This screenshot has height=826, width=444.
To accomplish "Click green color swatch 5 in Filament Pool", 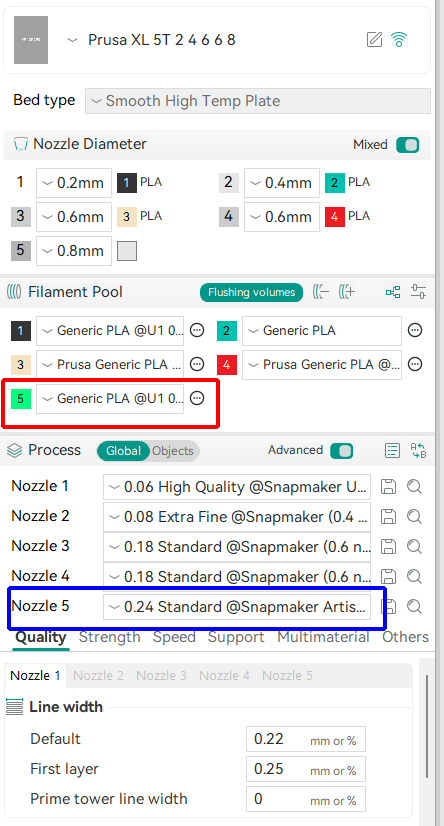I will click(x=21, y=399).
